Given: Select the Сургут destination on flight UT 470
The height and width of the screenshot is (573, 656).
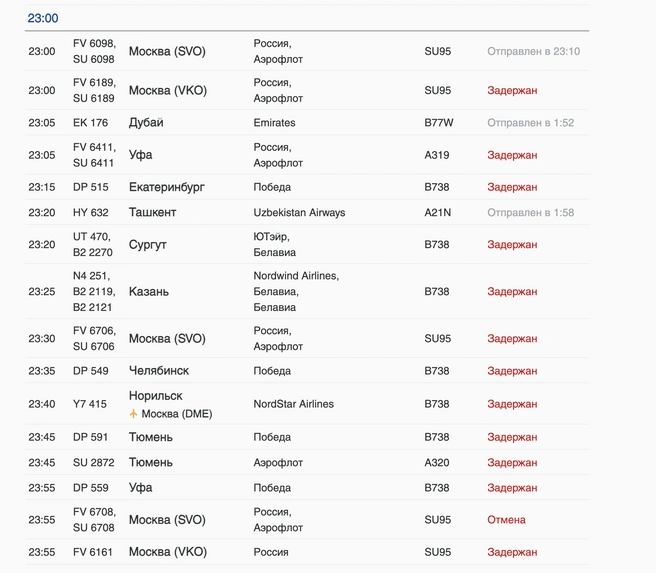Looking at the screenshot, I should [147, 245].
